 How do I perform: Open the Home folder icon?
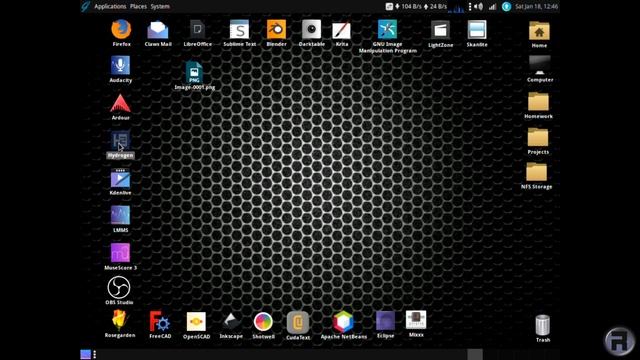pyautogui.click(x=539, y=31)
